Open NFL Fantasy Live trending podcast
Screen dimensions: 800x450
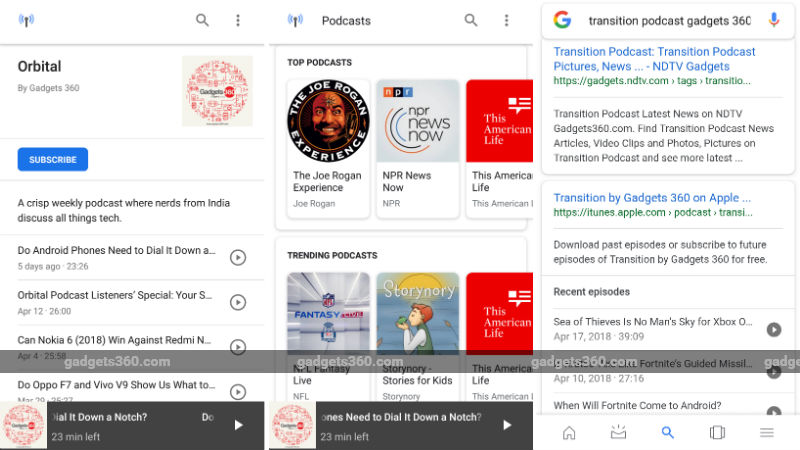pos(328,337)
